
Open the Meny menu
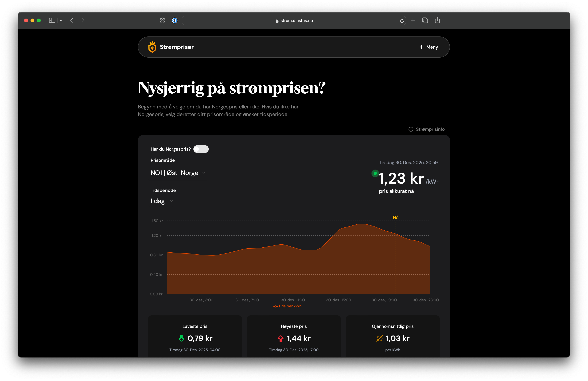click(x=429, y=47)
